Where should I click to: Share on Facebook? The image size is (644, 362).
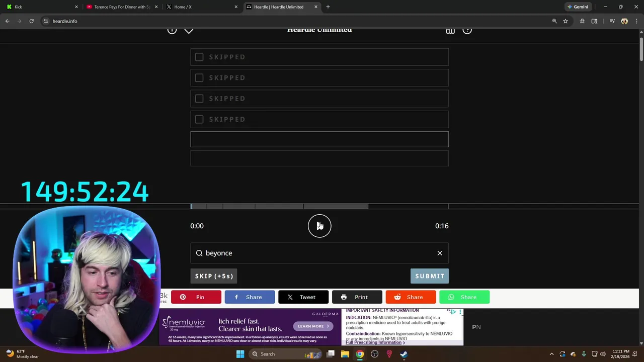coord(250,297)
